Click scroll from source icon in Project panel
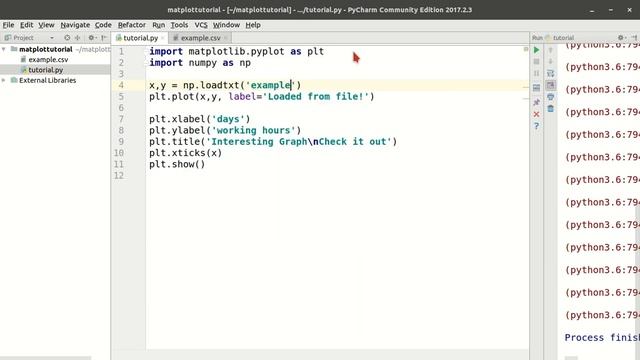This screenshot has height=360, width=640. click(67, 38)
